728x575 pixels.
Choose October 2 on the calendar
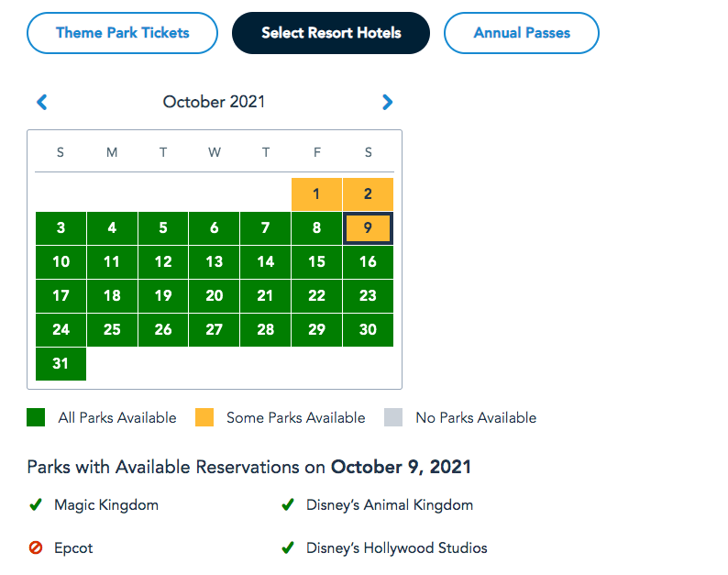(x=368, y=194)
